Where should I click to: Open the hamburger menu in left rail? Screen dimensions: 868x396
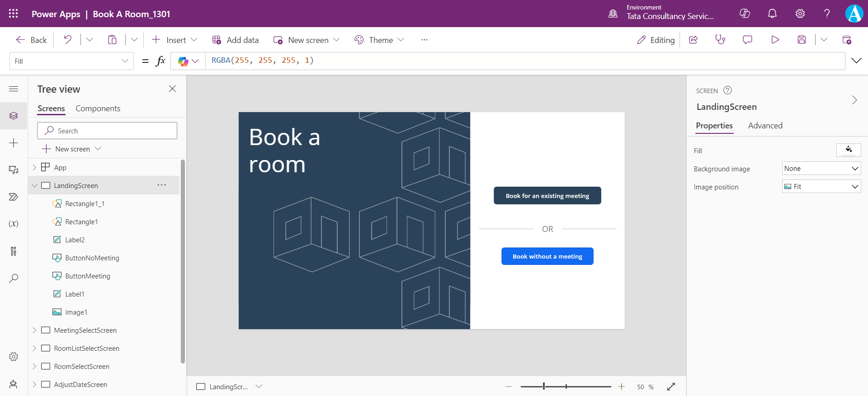point(14,89)
